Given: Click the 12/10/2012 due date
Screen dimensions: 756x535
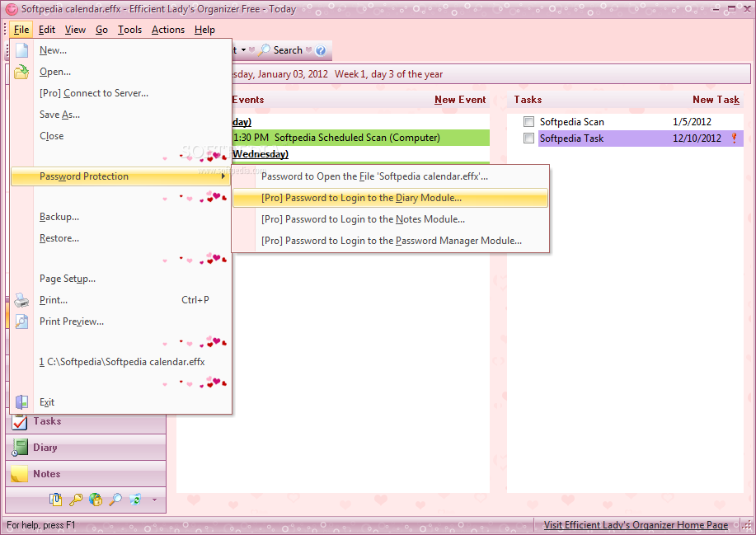Looking at the screenshot, I should [x=697, y=138].
